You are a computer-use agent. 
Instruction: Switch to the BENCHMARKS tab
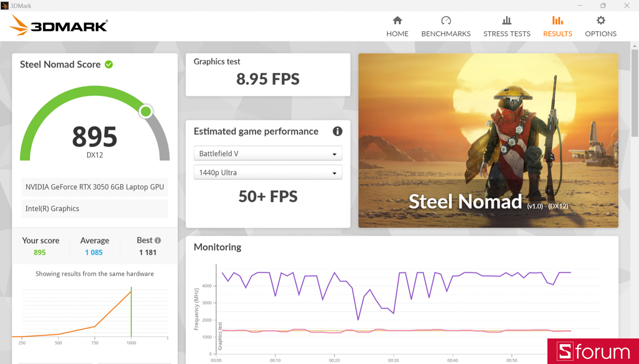[446, 33]
